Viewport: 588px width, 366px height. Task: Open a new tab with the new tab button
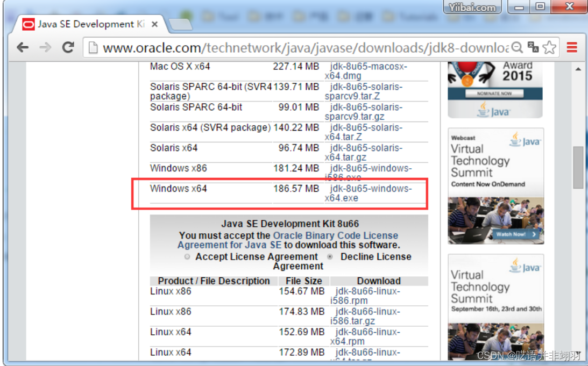tap(181, 24)
